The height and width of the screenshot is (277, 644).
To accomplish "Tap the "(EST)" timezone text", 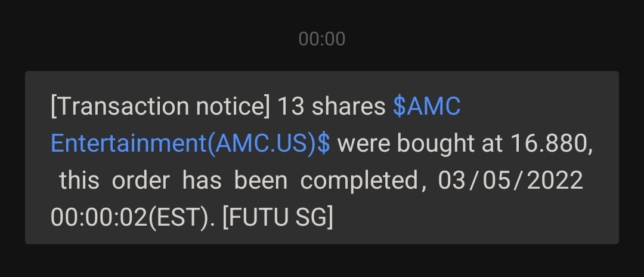I will (x=178, y=216).
